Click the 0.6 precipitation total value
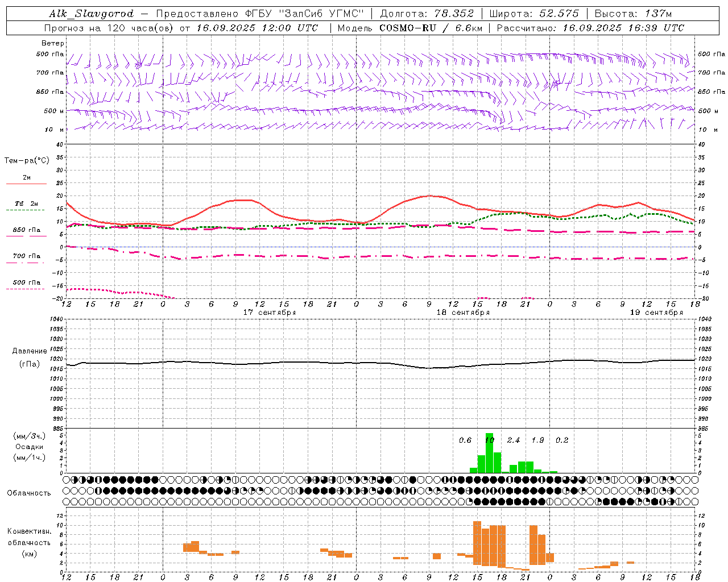 click(465, 440)
